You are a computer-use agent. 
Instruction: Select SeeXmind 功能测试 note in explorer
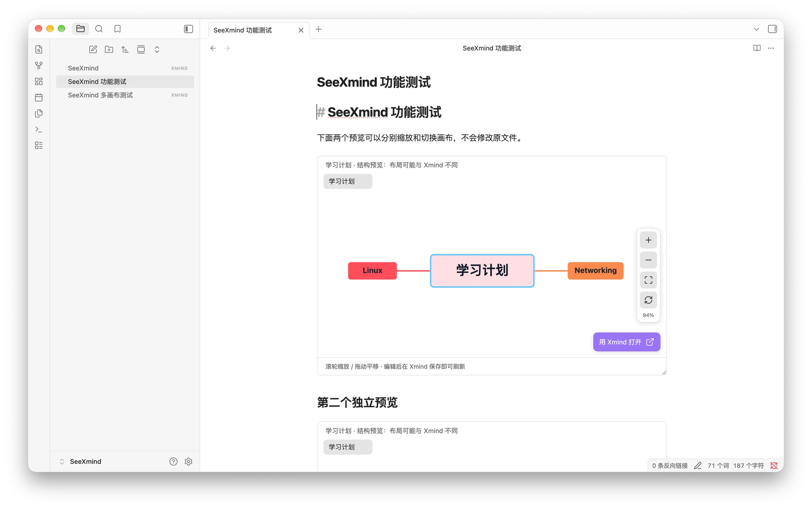pos(125,82)
